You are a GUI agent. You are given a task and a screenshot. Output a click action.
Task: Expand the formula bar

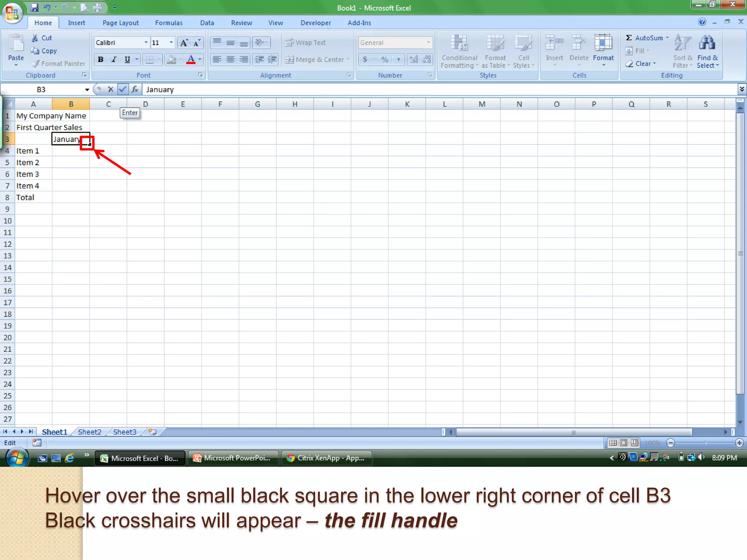point(742,89)
